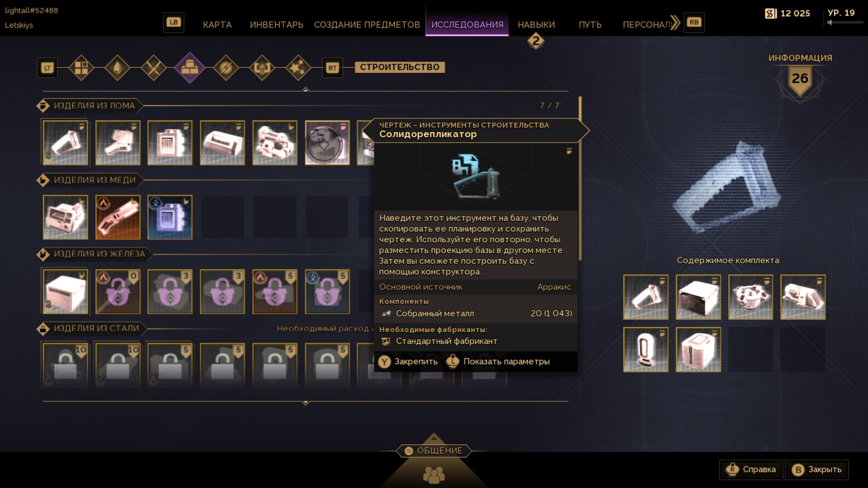868x488 pixels.
Task: Click the Справка help button
Action: click(x=751, y=469)
